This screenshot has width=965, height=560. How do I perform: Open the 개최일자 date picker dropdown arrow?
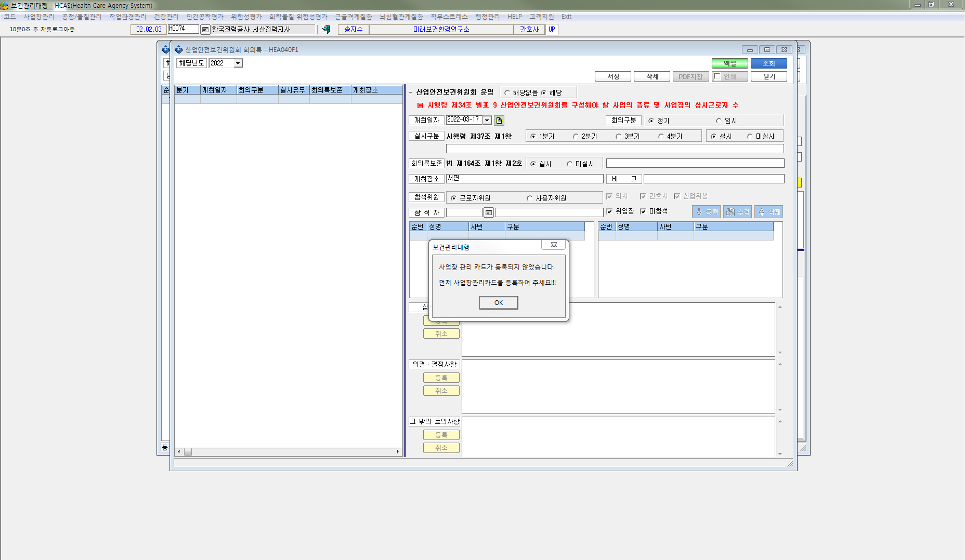point(487,120)
